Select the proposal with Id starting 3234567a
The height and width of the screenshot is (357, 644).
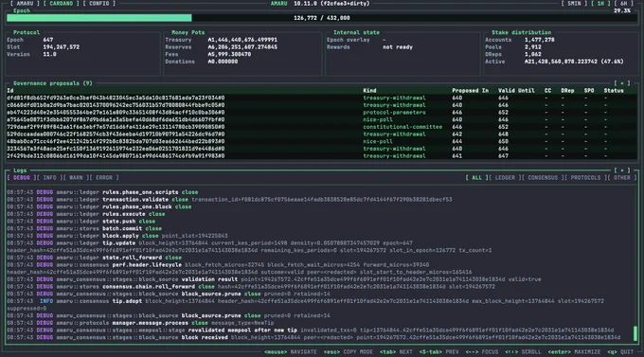(x=322, y=149)
